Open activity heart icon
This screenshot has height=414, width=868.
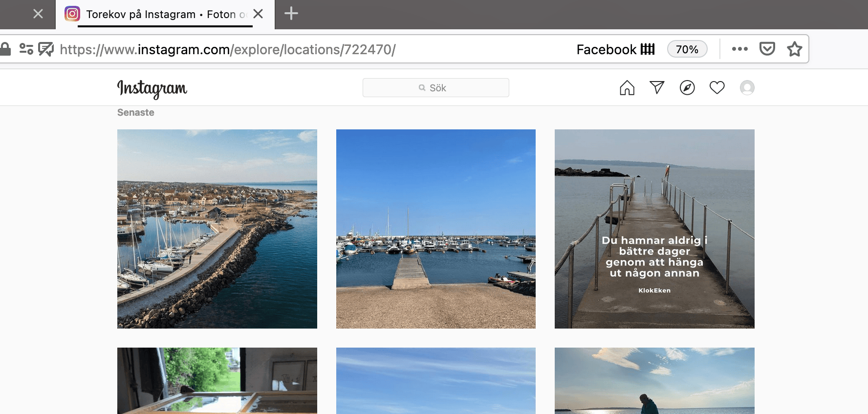pyautogui.click(x=717, y=88)
